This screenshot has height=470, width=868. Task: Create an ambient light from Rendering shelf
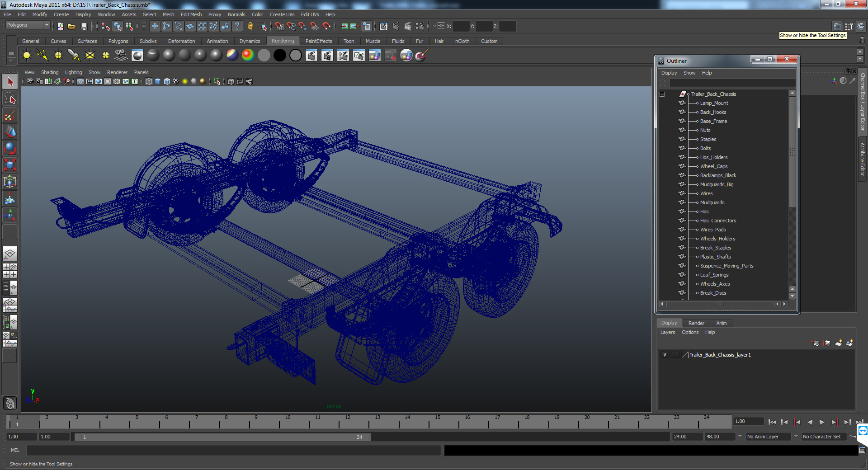point(27,56)
